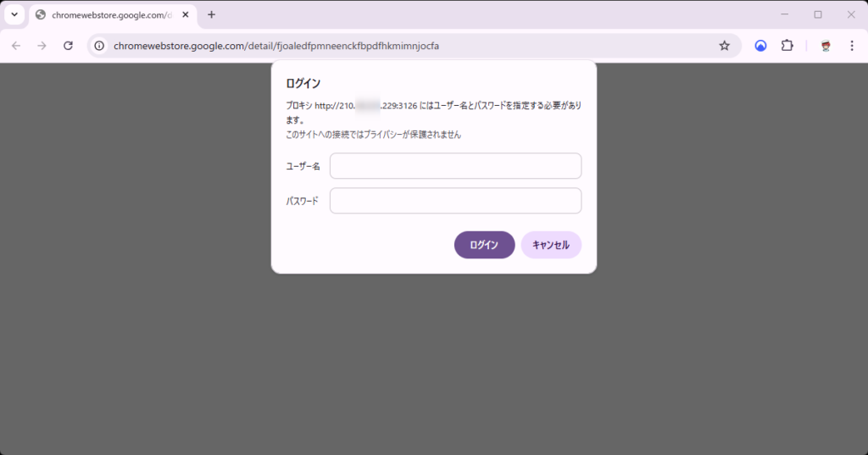Open the Chrome three-dot menu
The width and height of the screenshot is (868, 455).
point(852,46)
